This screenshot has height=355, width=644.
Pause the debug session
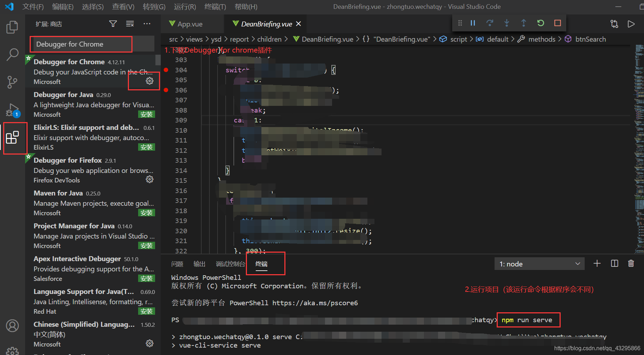[473, 23]
